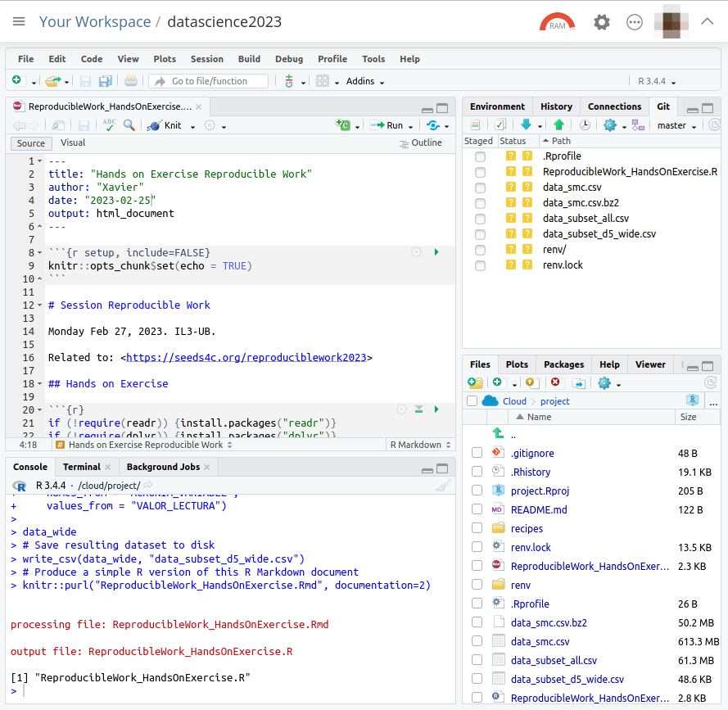
Task: Click the spell check ABC icon
Action: click(110, 125)
